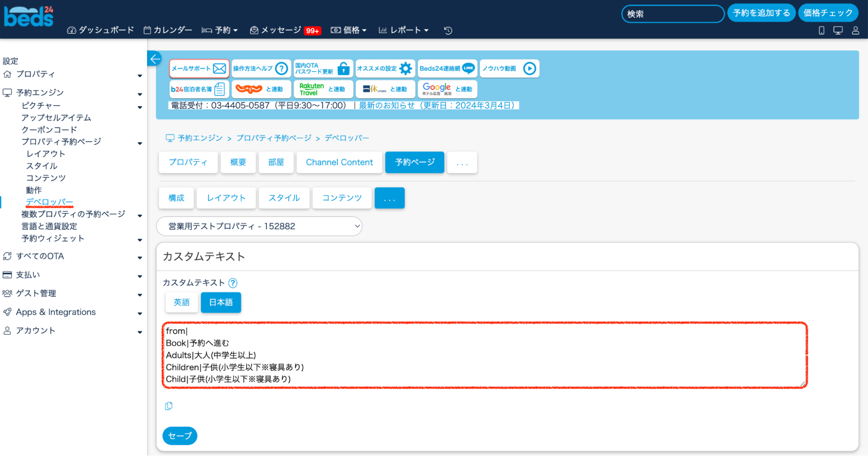Open the user account icon at top right
Viewport: 868px width, 456px height.
pos(855,30)
